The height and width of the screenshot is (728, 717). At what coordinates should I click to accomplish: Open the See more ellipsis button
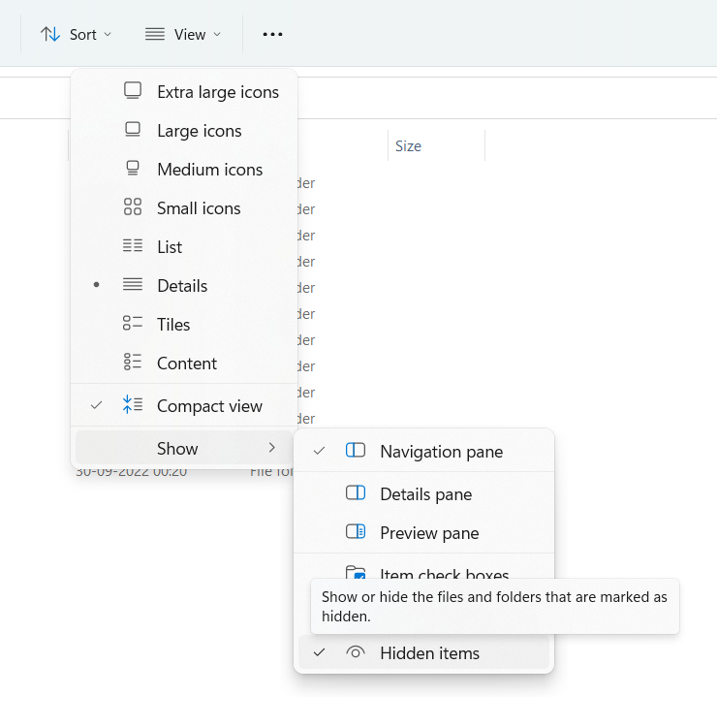[x=272, y=34]
